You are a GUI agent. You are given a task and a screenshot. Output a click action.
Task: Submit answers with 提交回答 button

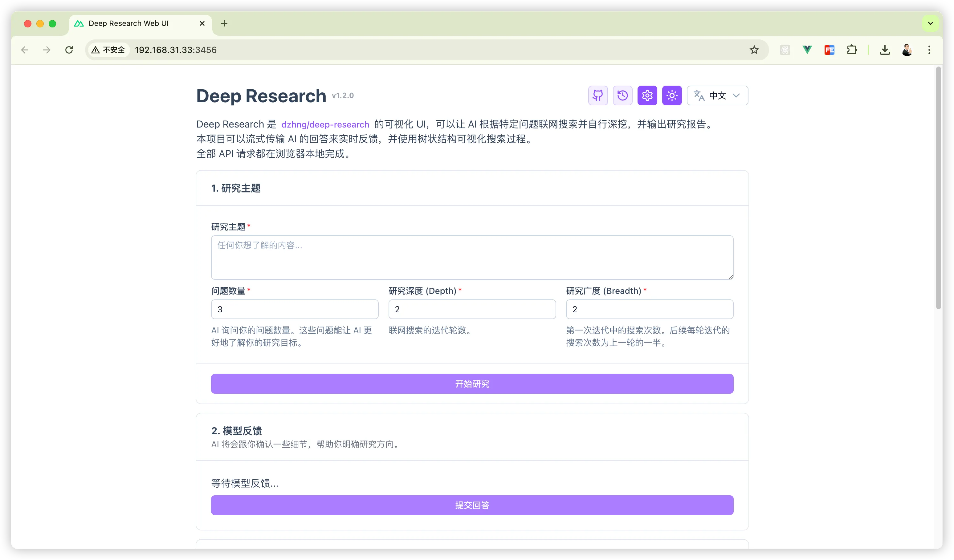(x=472, y=505)
